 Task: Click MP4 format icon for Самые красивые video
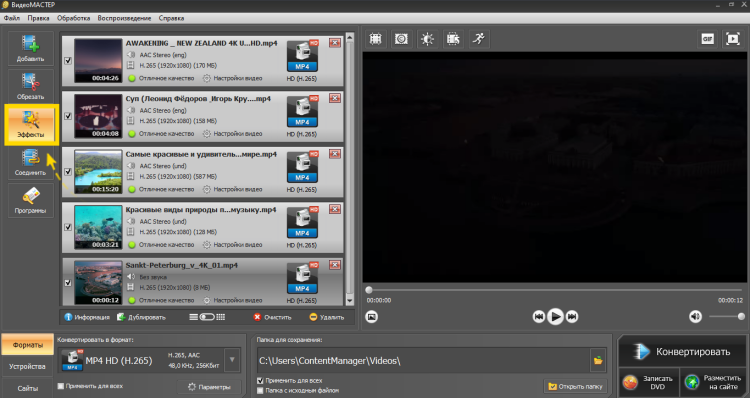pyautogui.click(x=302, y=167)
